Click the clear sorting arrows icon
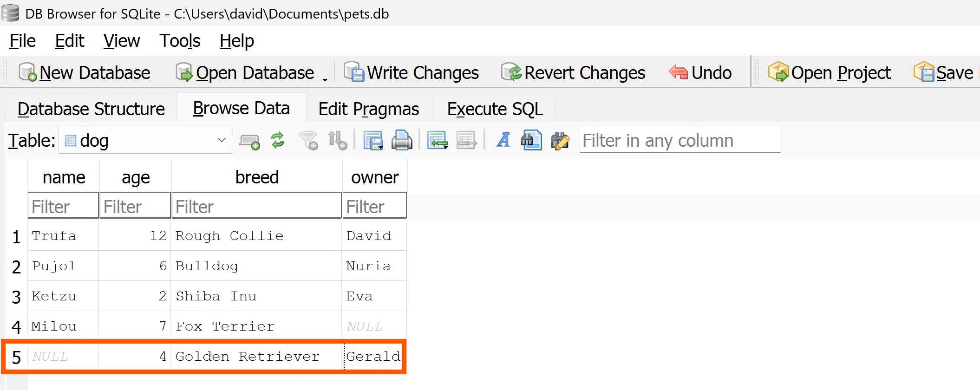Viewport: 980px width, 390px height. coord(337,140)
